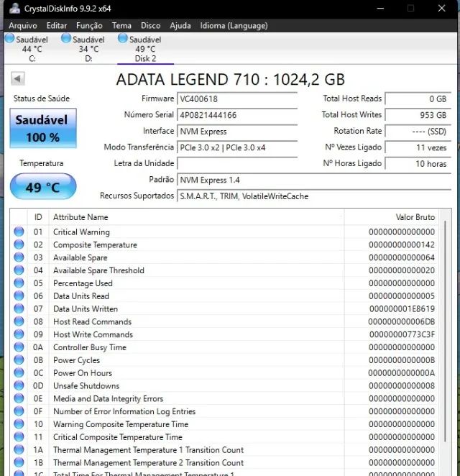Viewport: 460px width, 476px height.
Task: Select the Critical Warning attribute name
Action: coord(81,232)
